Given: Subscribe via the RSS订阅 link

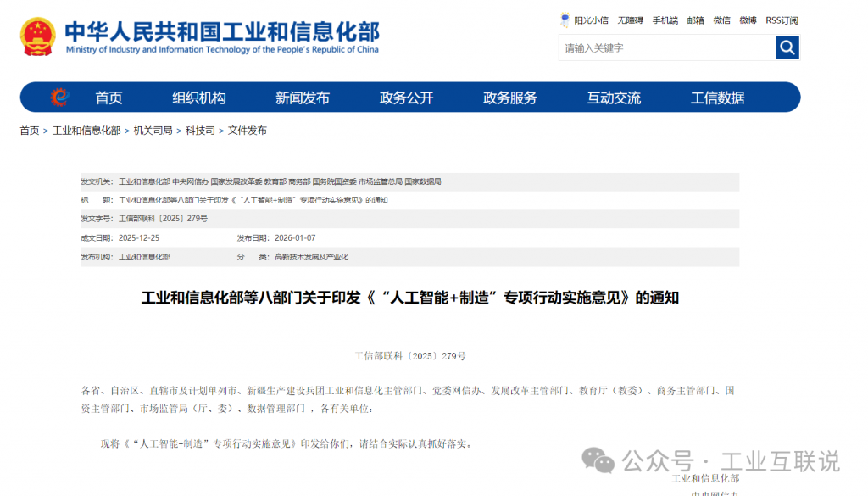Looking at the screenshot, I should (x=782, y=20).
